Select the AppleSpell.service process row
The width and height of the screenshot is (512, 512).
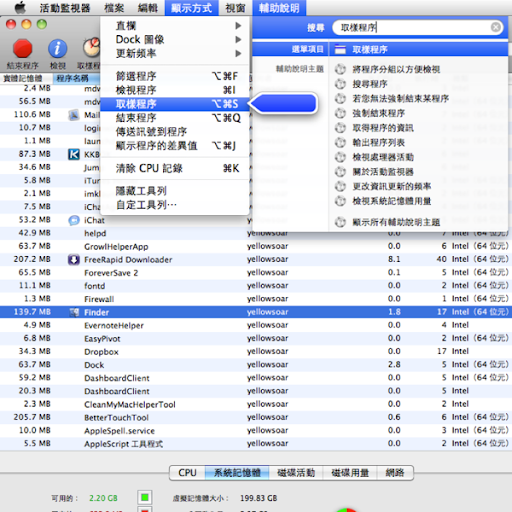pyautogui.click(x=256, y=431)
